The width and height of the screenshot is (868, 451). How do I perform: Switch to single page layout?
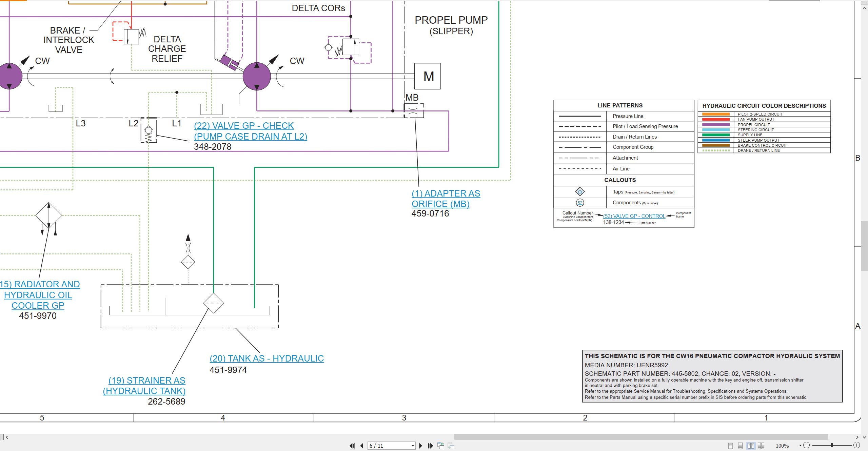point(730,446)
